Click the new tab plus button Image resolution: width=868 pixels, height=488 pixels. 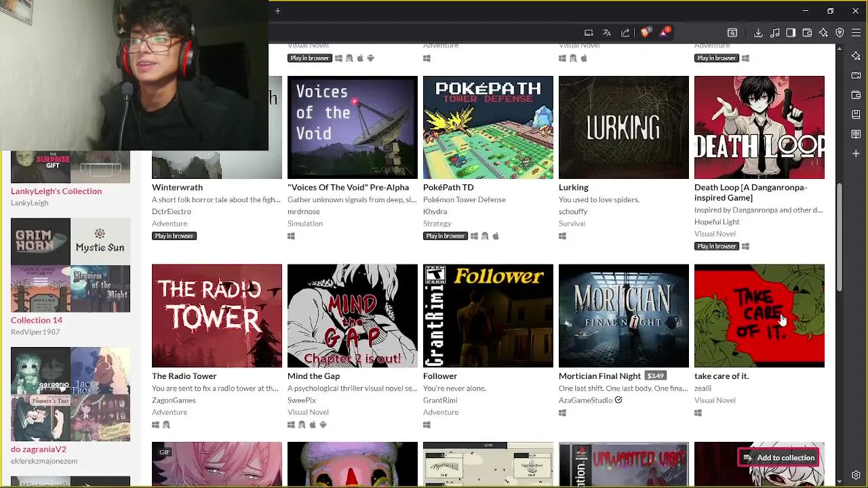pos(277,11)
